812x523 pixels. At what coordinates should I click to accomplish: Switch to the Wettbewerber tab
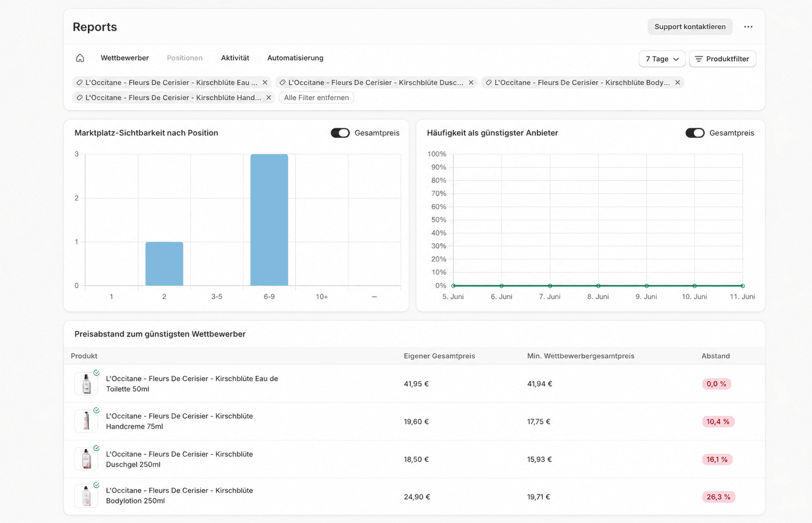coord(125,58)
